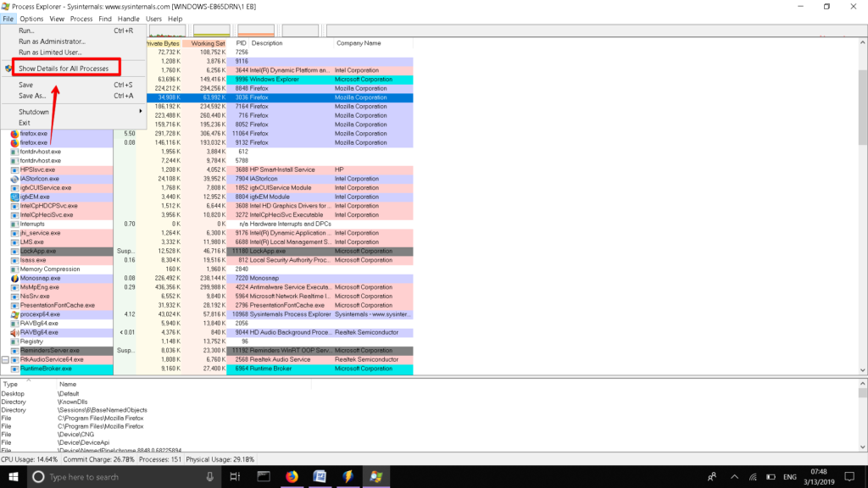Screen dimensions: 868x488
Task: Open the lightning bolt app in the taskbar
Action: 348,476
